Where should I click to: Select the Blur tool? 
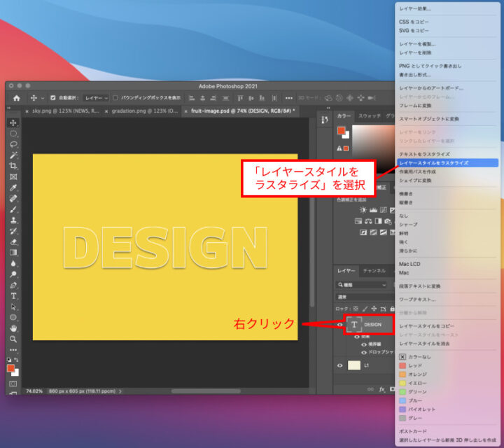point(13,263)
